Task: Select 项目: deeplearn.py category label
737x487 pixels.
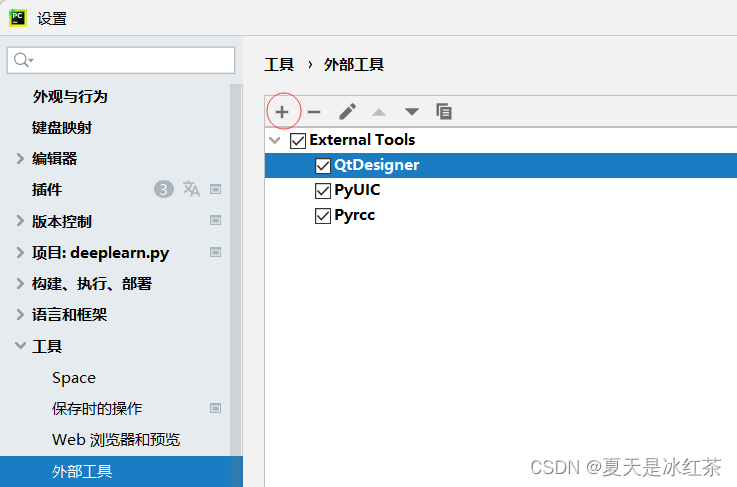Action: [x=101, y=253]
